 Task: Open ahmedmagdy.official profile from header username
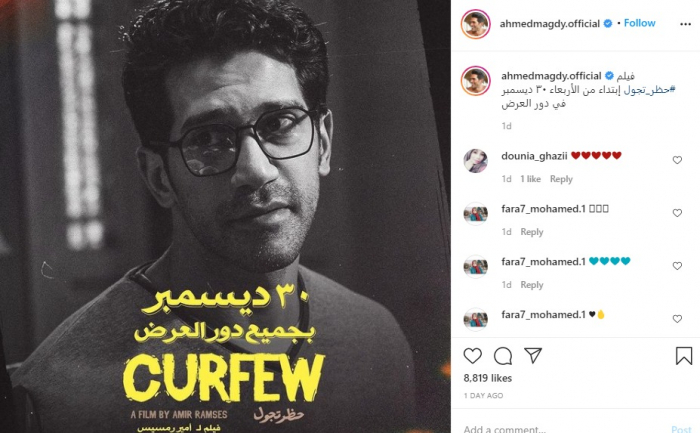click(x=550, y=24)
